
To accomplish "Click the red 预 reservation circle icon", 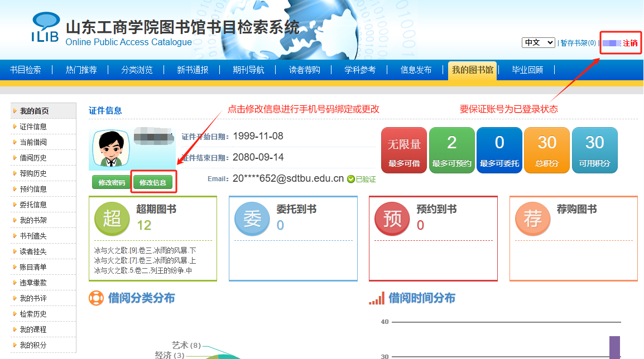I will coord(392,219).
